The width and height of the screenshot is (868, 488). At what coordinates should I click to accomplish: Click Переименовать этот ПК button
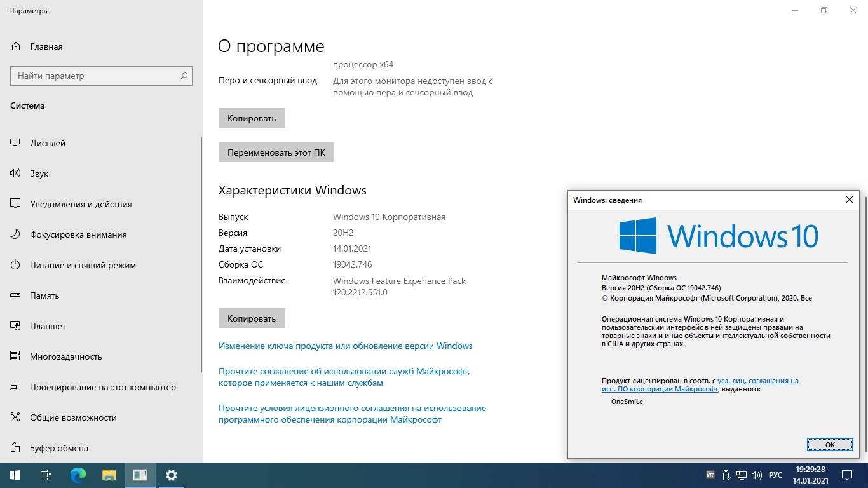pyautogui.click(x=276, y=152)
